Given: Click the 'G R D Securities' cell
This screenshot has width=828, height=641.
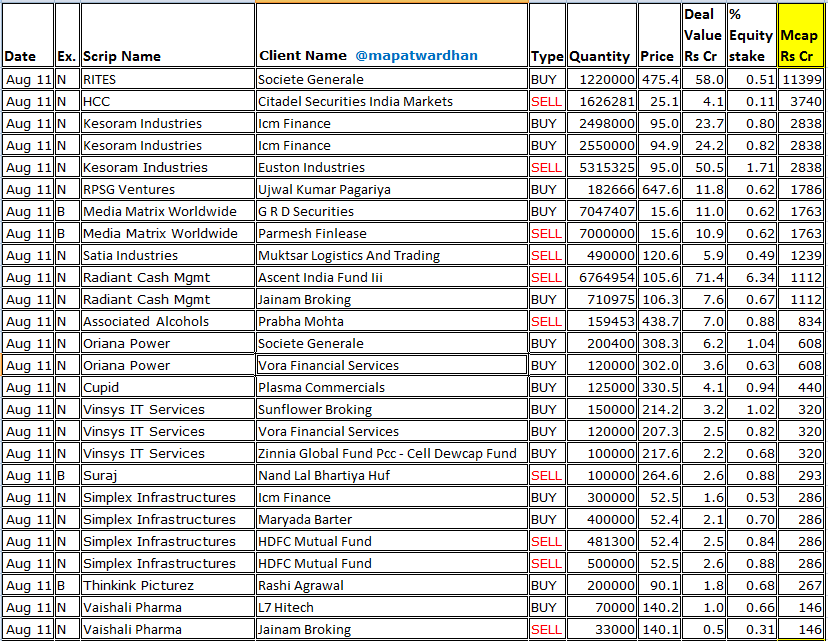Looking at the screenshot, I should (x=392, y=211).
